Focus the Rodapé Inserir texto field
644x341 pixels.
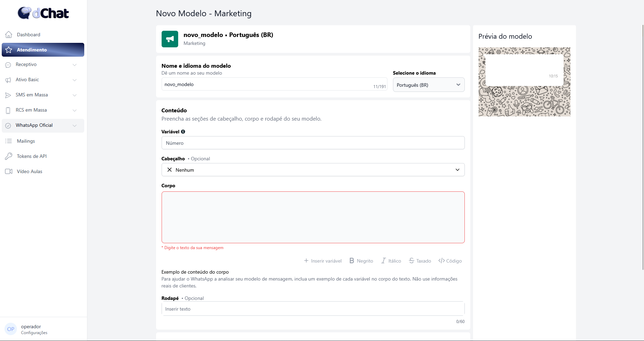point(313,309)
